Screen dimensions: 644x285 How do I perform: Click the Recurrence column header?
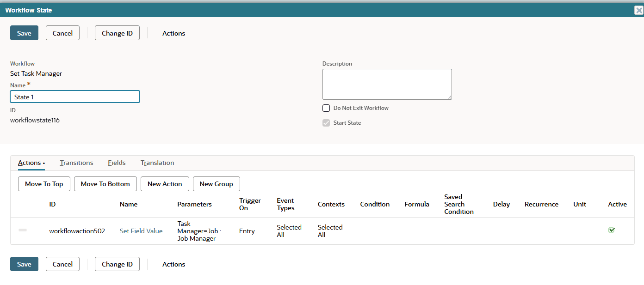tap(541, 204)
